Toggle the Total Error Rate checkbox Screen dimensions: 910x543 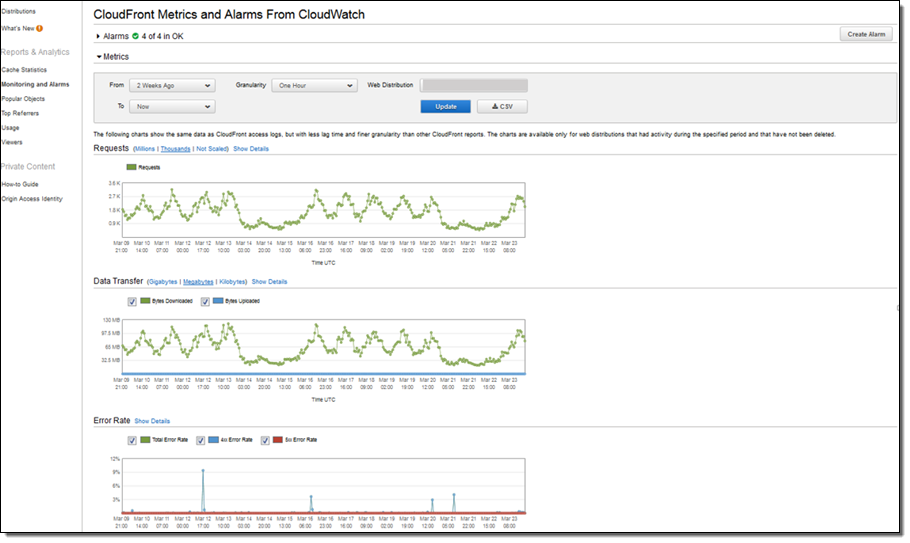pos(132,439)
